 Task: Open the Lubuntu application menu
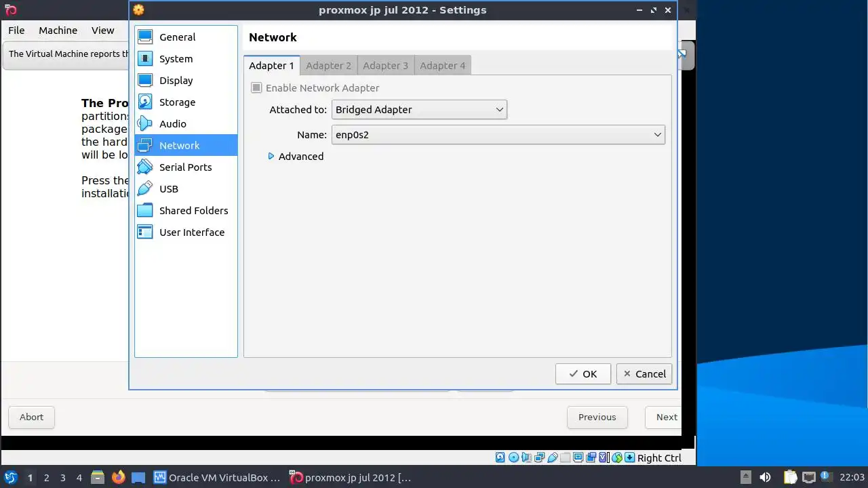tap(10, 477)
